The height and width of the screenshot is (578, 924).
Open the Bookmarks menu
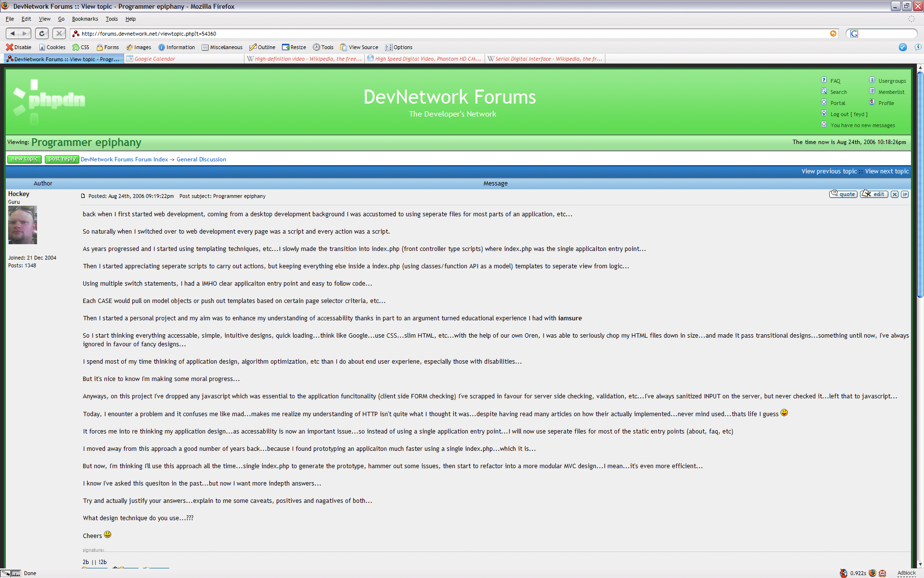[x=85, y=19]
